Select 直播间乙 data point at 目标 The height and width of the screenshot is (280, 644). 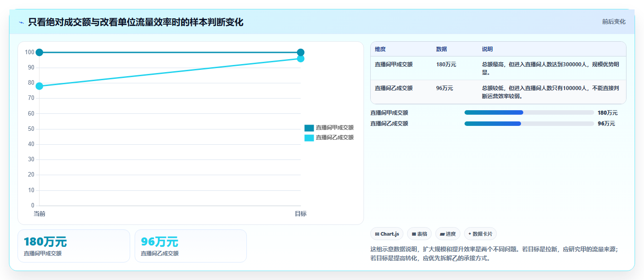pyautogui.click(x=301, y=59)
